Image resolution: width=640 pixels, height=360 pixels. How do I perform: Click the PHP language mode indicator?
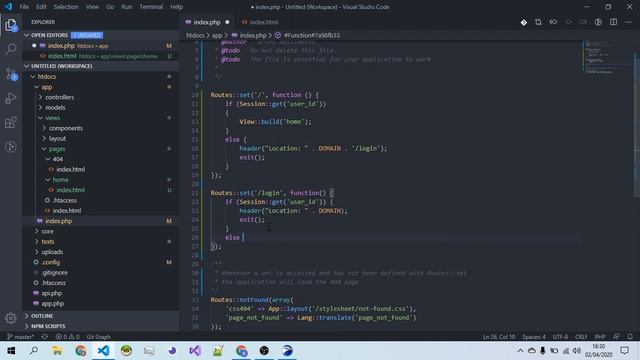pyautogui.click(x=600, y=337)
